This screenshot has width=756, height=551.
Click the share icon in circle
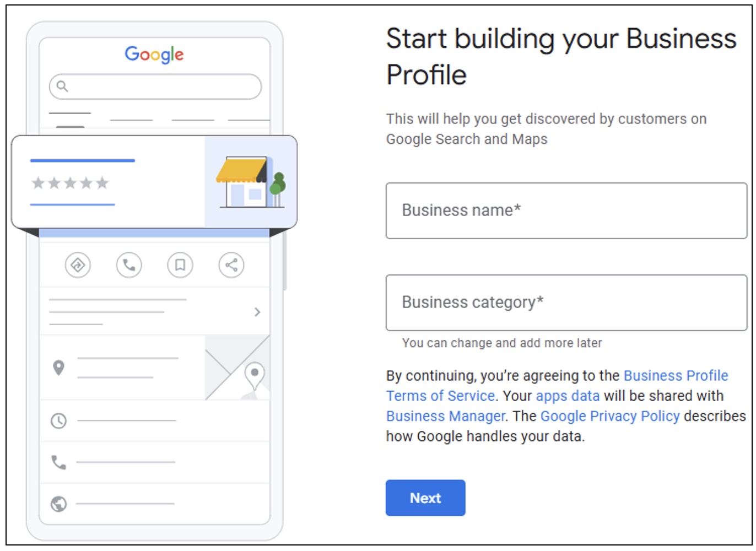pyautogui.click(x=231, y=265)
